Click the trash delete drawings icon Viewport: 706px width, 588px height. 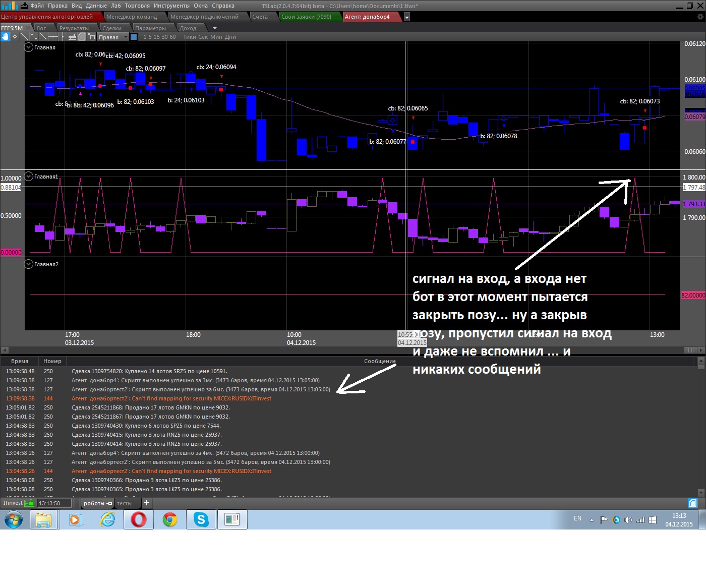pos(92,37)
